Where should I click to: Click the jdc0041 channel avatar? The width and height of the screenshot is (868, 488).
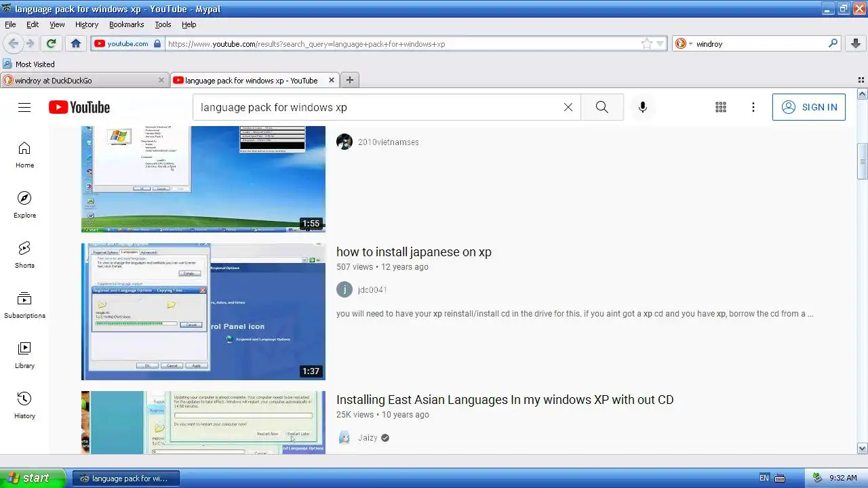(x=344, y=289)
